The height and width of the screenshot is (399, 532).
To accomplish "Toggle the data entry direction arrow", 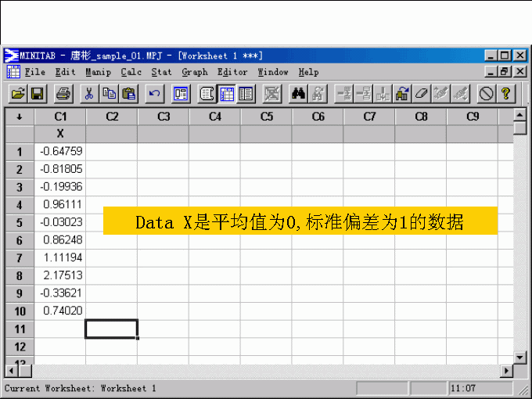I will 20,117.
